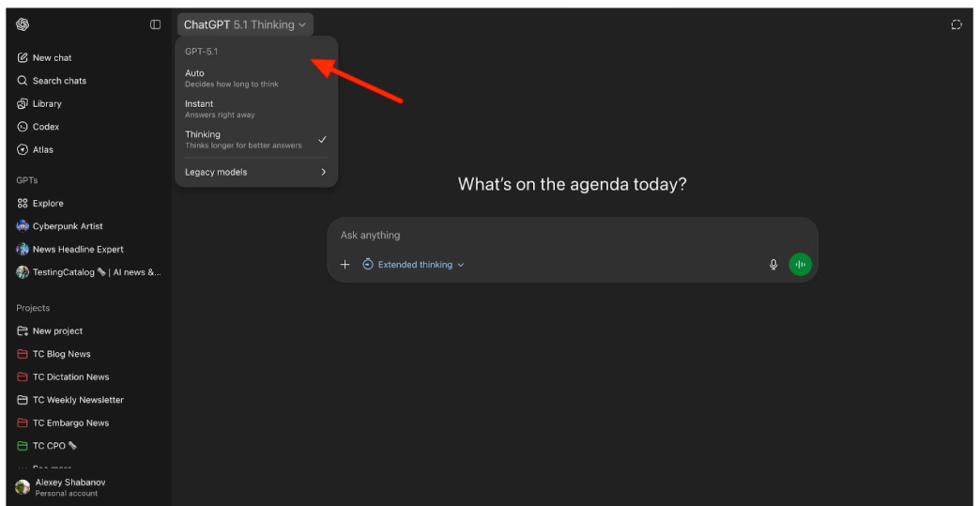Click the microphone dictation icon
The height and width of the screenshot is (506, 980).
coord(773,265)
